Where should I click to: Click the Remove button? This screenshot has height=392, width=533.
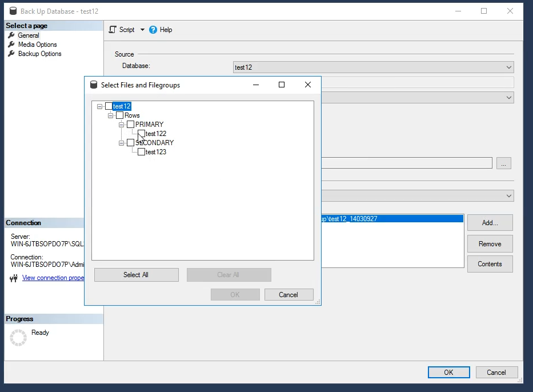[x=490, y=244]
